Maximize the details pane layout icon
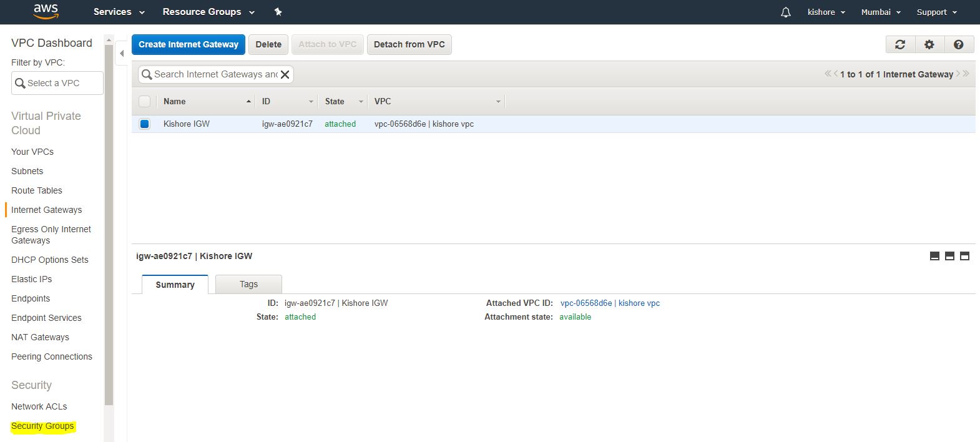The height and width of the screenshot is (442, 980). point(964,256)
